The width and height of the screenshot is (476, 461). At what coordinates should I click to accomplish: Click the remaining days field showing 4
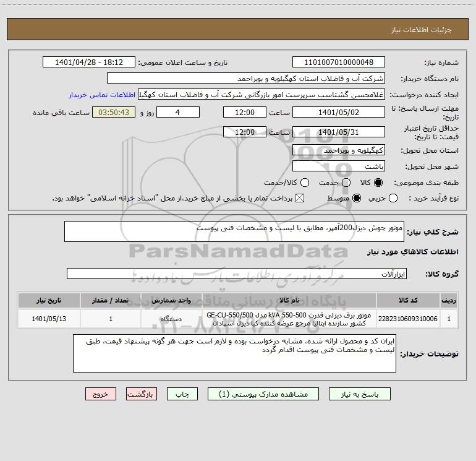tap(178, 112)
